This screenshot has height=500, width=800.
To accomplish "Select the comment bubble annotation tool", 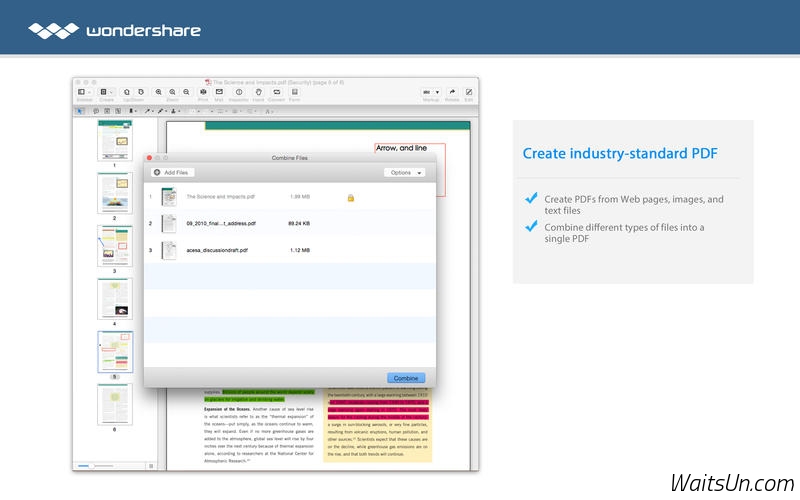I will point(96,111).
